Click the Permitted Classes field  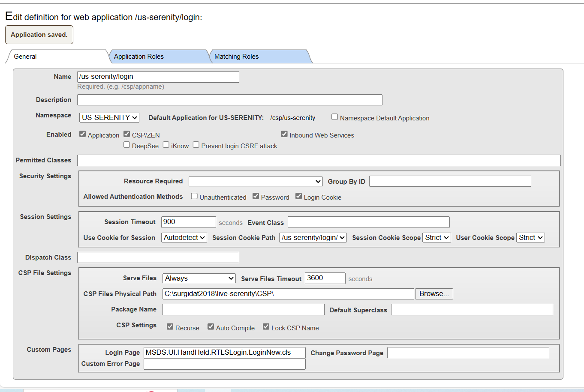pyautogui.click(x=319, y=160)
